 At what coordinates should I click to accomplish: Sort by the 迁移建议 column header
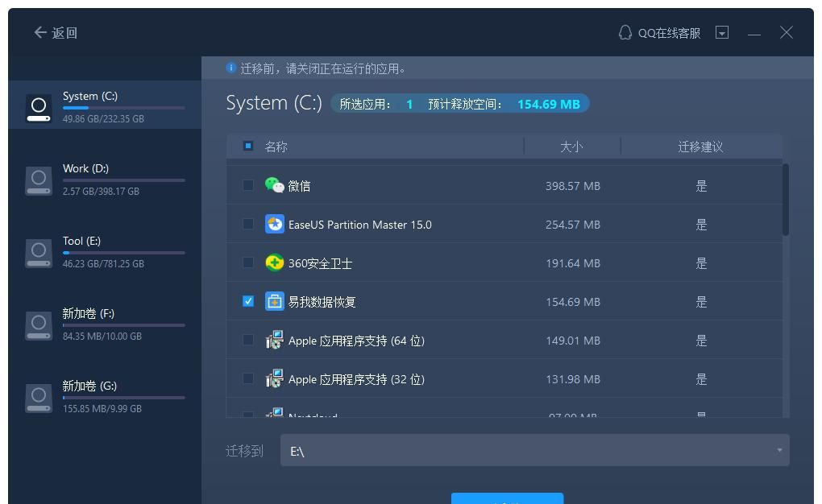[x=700, y=147]
